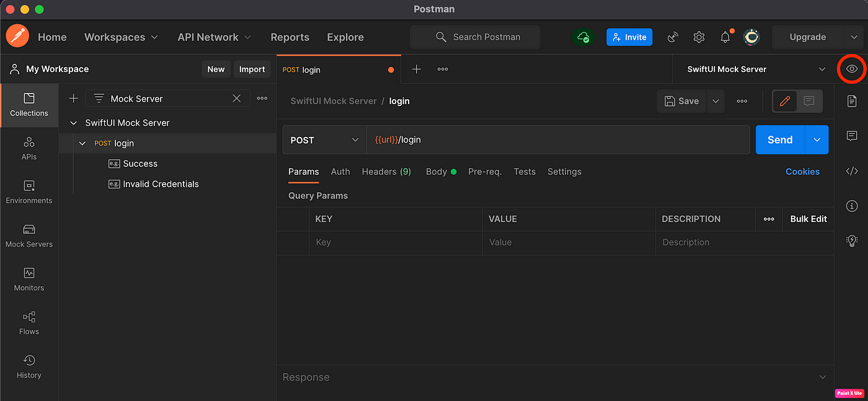868x401 pixels.
Task: Select the Body tab
Action: [441, 172]
